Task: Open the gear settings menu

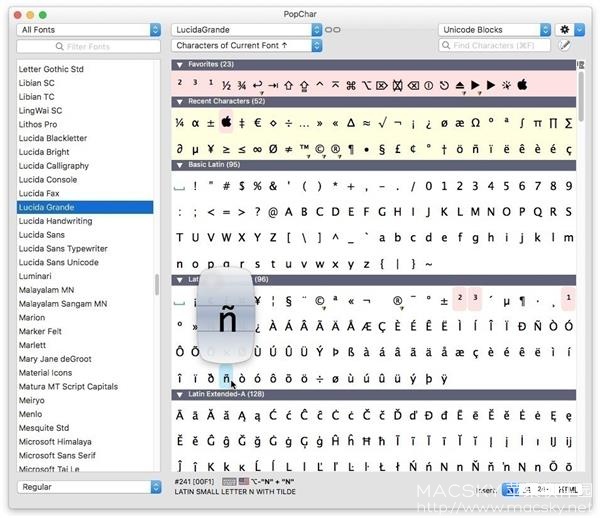Action: click(564, 29)
